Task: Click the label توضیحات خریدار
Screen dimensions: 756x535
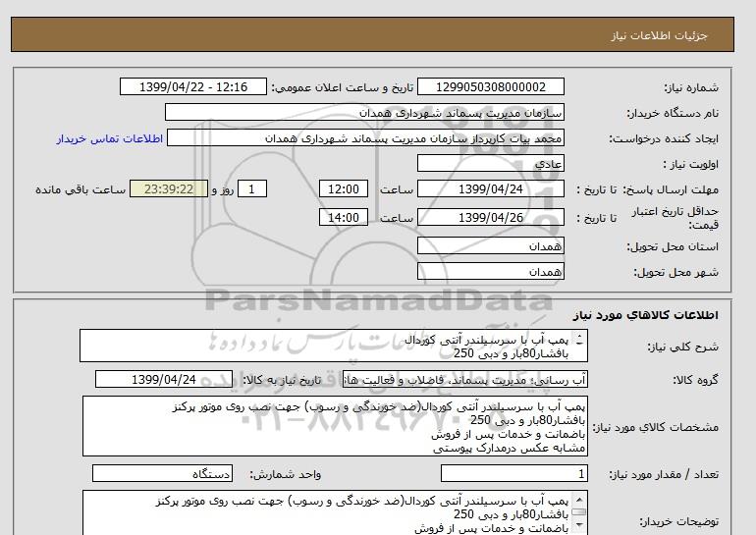Action: (x=678, y=521)
